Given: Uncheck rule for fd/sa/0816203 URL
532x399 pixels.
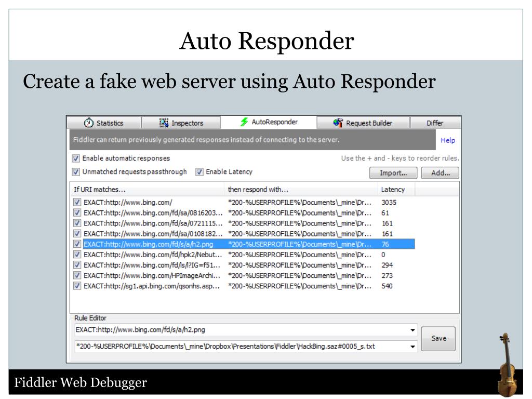Looking at the screenshot, I should pos(77,213).
